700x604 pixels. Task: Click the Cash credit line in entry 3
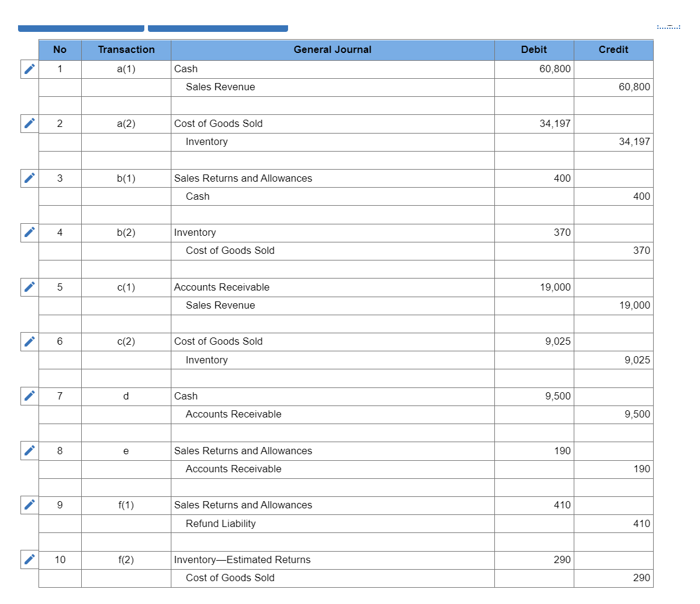point(197,197)
